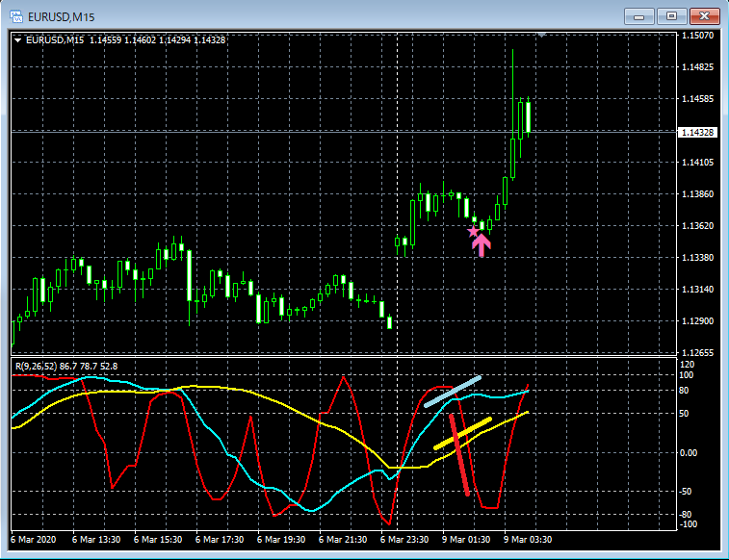This screenshot has height=560, width=729.
Task: Select the pink up arrow signal
Action: point(482,244)
